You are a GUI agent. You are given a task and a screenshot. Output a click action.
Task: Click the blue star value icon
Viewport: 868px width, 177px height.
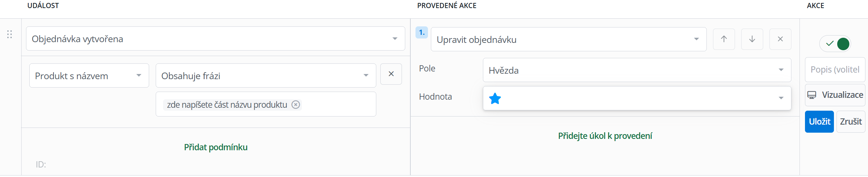point(495,98)
